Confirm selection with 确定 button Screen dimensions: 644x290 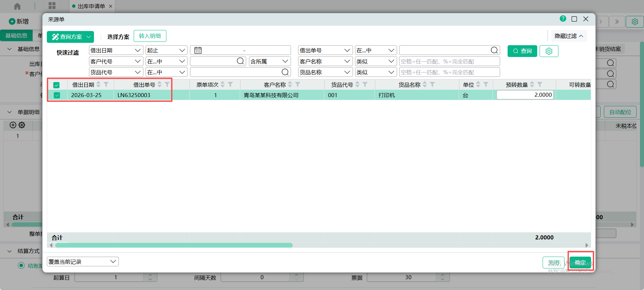coord(580,262)
